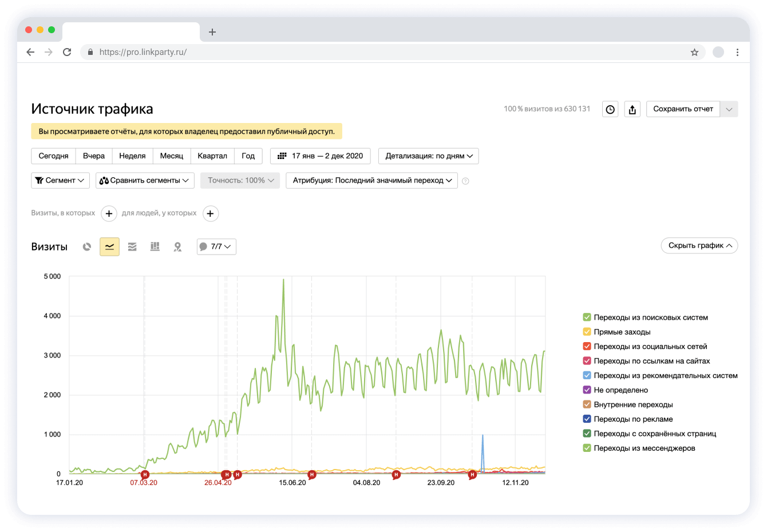Switch to line chart view icon

pos(109,247)
